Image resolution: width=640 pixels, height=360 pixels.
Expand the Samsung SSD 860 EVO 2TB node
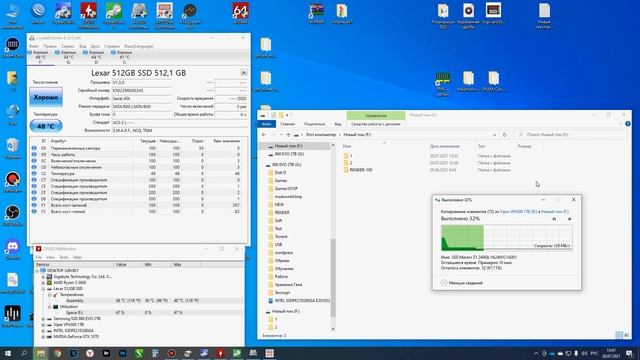(43, 318)
